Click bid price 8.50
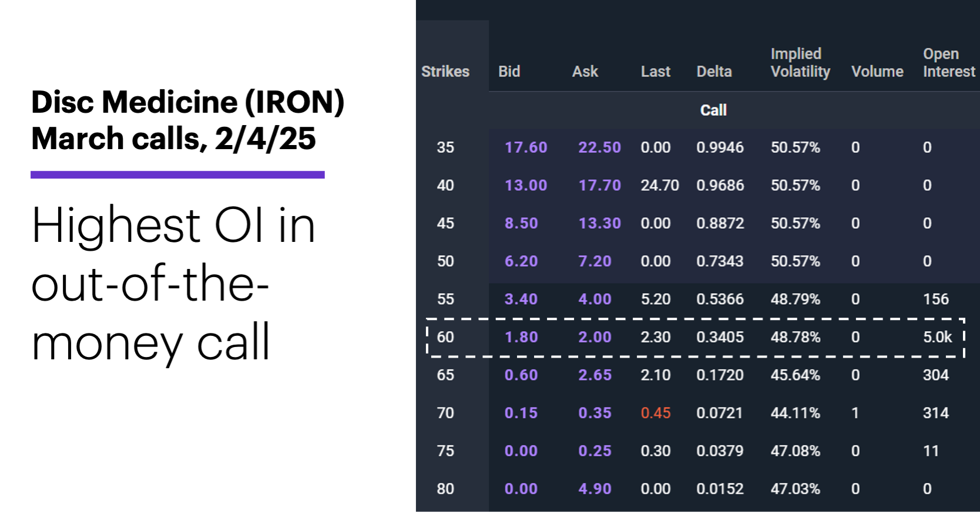Screen dimensions: 980x512 [x=521, y=224]
